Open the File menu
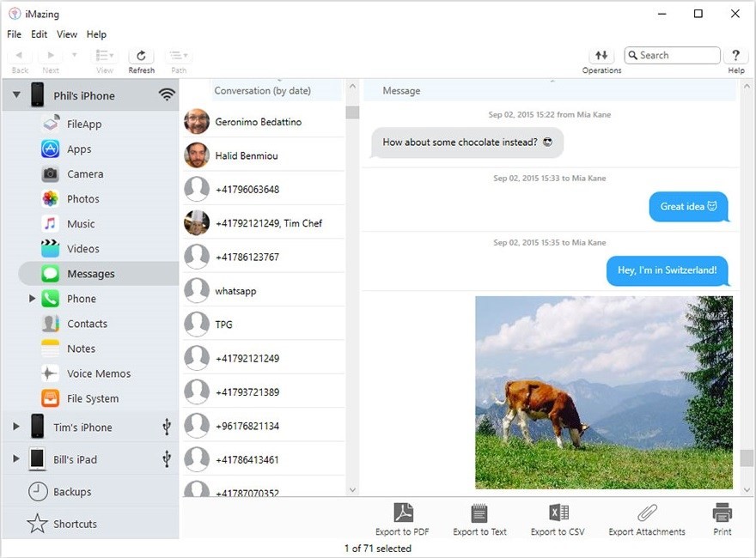Screen dimensions: 756x558 14,34
